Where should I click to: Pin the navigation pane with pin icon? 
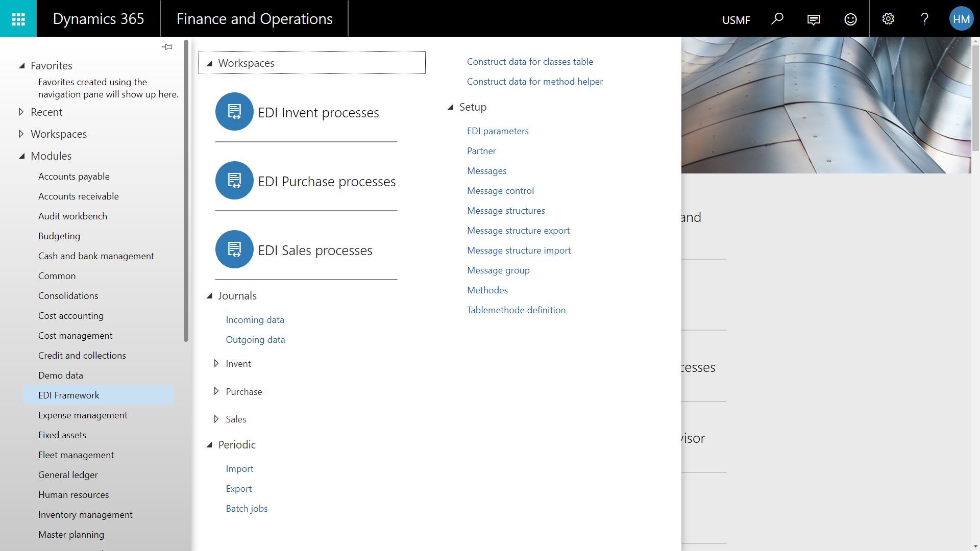[167, 47]
